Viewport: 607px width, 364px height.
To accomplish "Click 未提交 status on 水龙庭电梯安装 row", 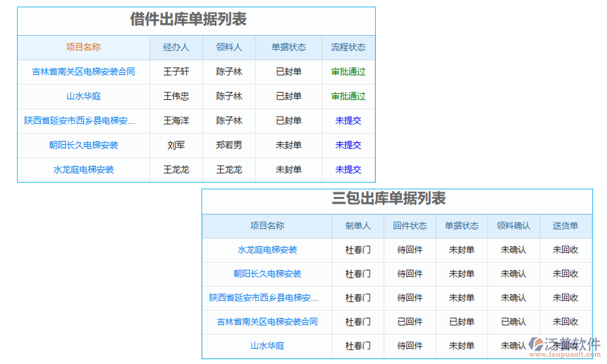I will point(348,169).
